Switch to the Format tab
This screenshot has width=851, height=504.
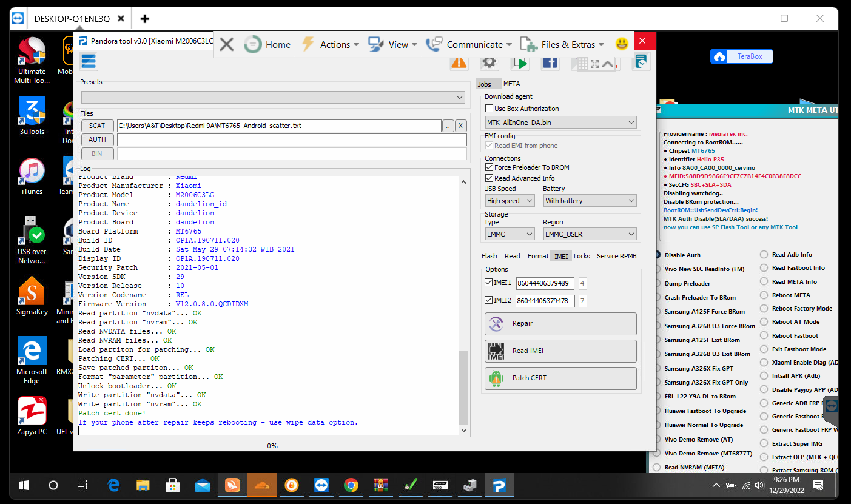click(538, 256)
